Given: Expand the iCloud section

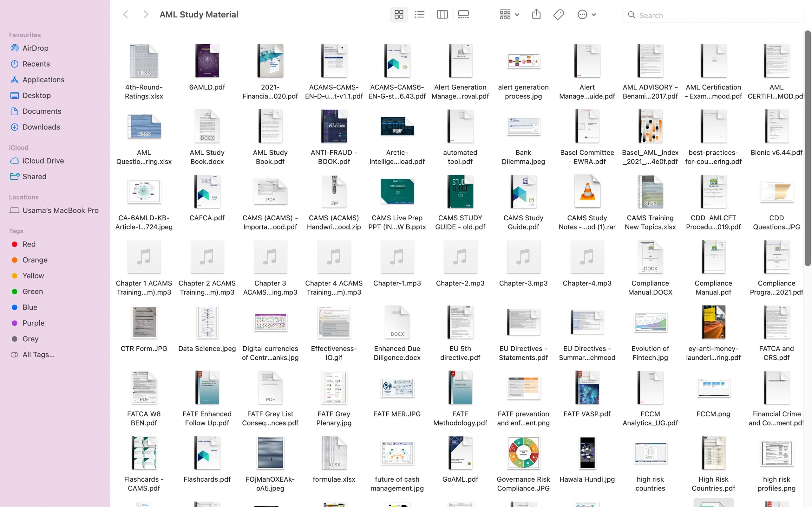Looking at the screenshot, I should tap(18, 147).
